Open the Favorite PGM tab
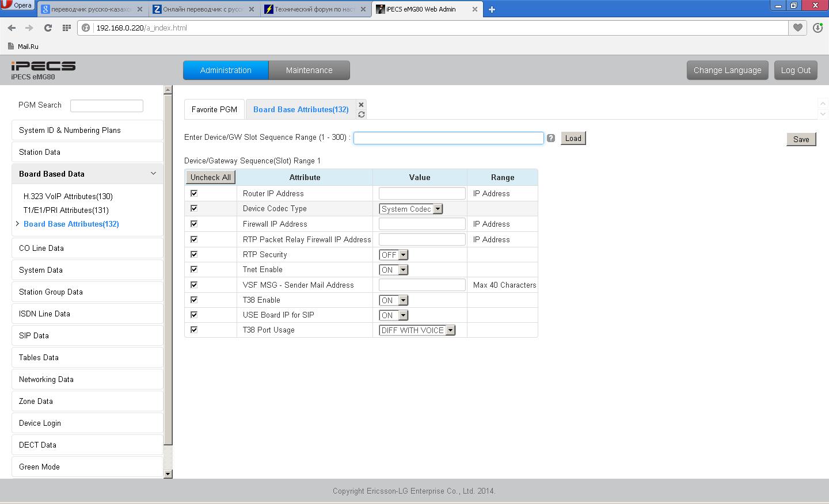The image size is (829, 504). tap(214, 109)
